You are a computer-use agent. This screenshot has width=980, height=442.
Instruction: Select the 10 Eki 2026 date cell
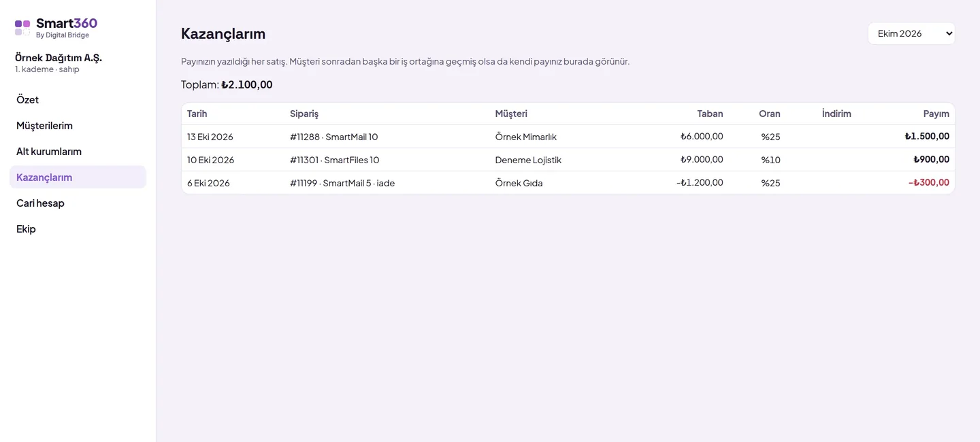click(x=211, y=160)
